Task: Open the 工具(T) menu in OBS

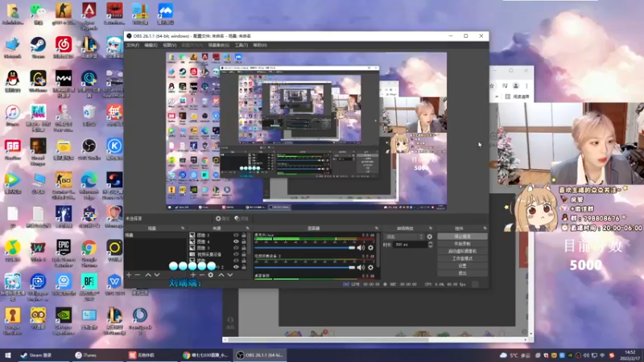Action: tap(241, 45)
